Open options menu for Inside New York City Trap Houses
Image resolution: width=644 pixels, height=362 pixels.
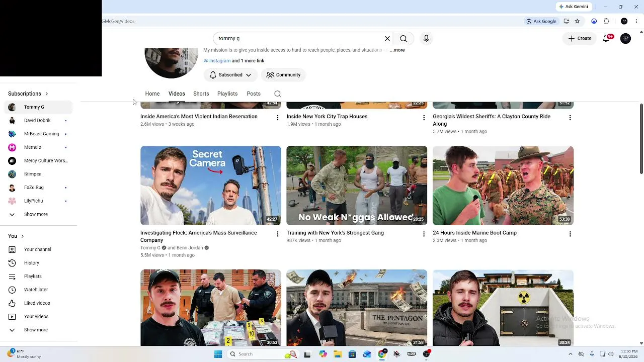pos(424,118)
